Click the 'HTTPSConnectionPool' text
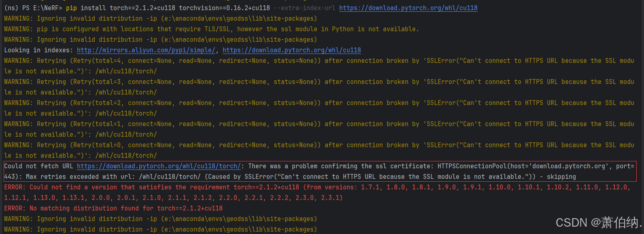The height and width of the screenshot is (234, 644). click(472, 166)
